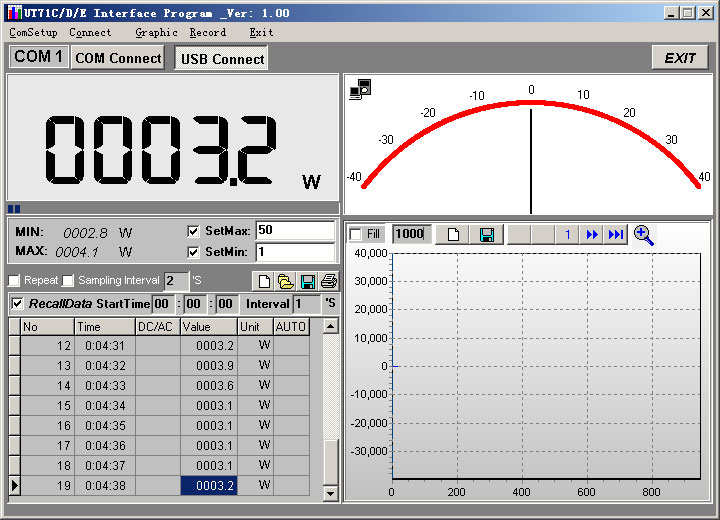
Task: Click the EXIT button
Action: pos(679,58)
